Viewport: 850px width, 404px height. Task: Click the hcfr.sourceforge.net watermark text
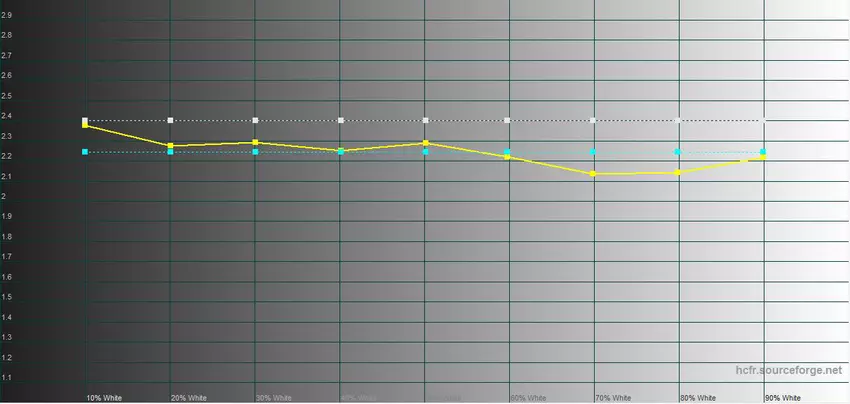click(x=788, y=370)
